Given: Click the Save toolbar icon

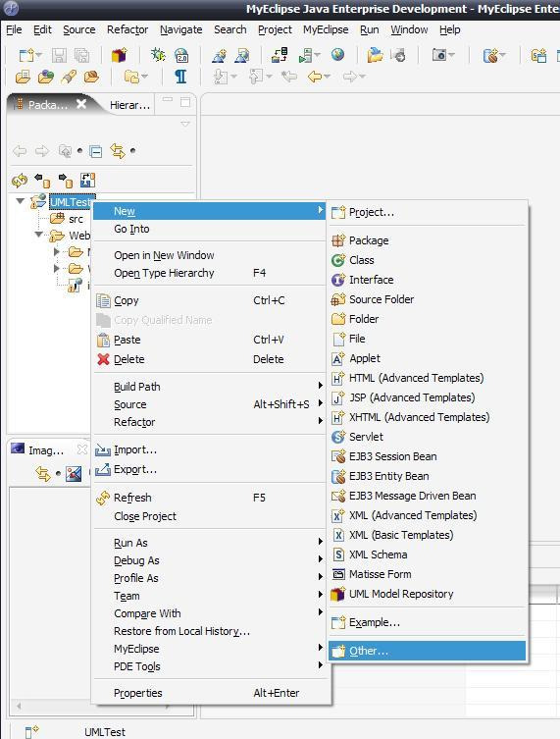Looking at the screenshot, I should (x=59, y=55).
